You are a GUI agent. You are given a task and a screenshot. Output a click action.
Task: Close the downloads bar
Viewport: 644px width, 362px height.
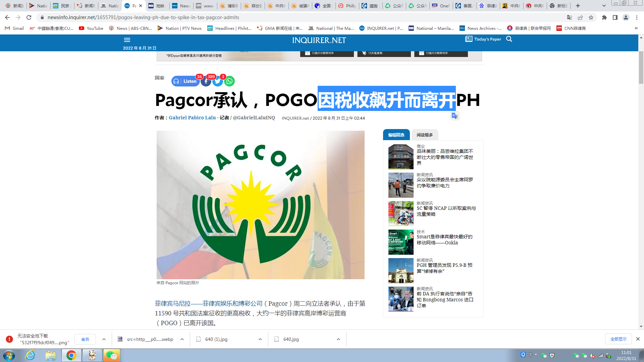point(638,339)
